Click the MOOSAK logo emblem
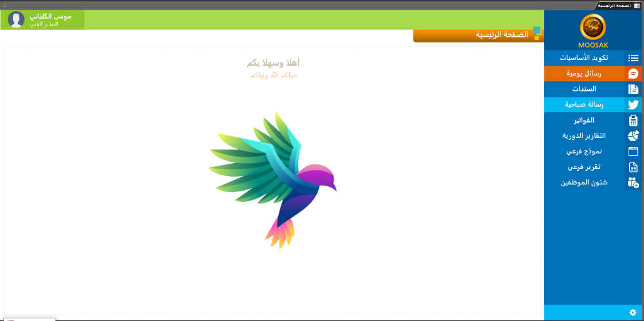The height and width of the screenshot is (321, 644). 593,27
